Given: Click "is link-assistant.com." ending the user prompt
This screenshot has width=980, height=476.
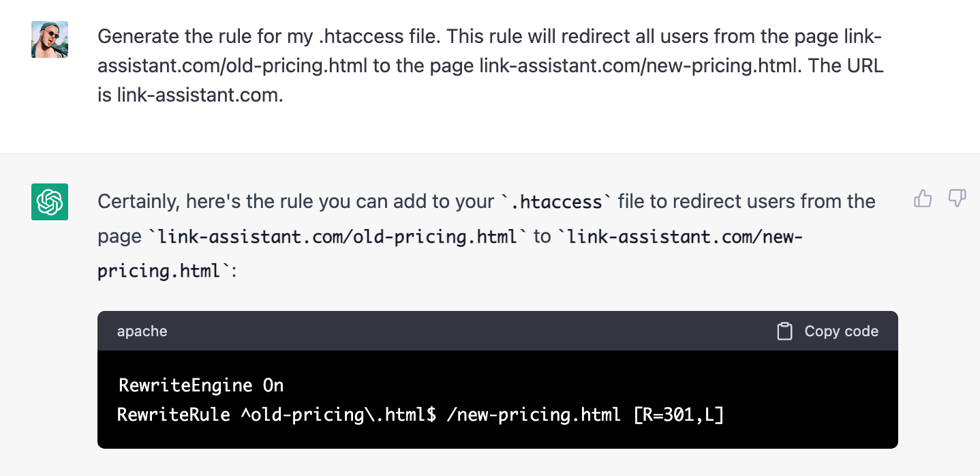Looking at the screenshot, I should pos(190,95).
